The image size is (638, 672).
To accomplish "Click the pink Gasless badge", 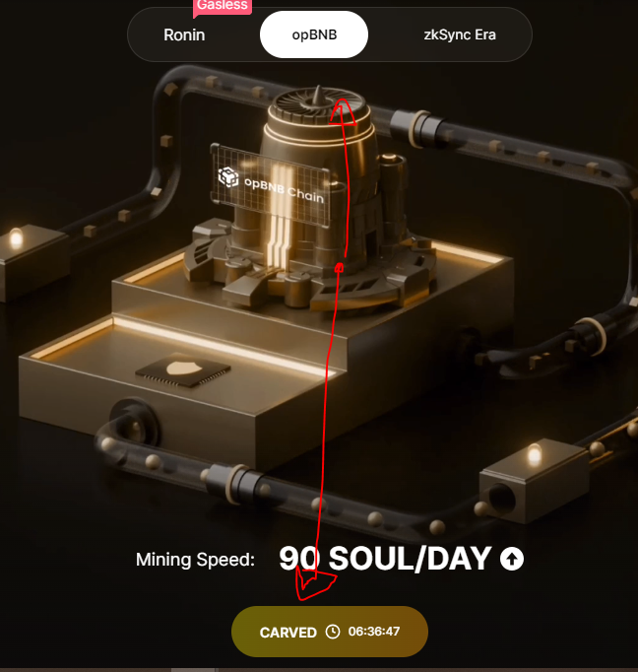I will click(223, 7).
